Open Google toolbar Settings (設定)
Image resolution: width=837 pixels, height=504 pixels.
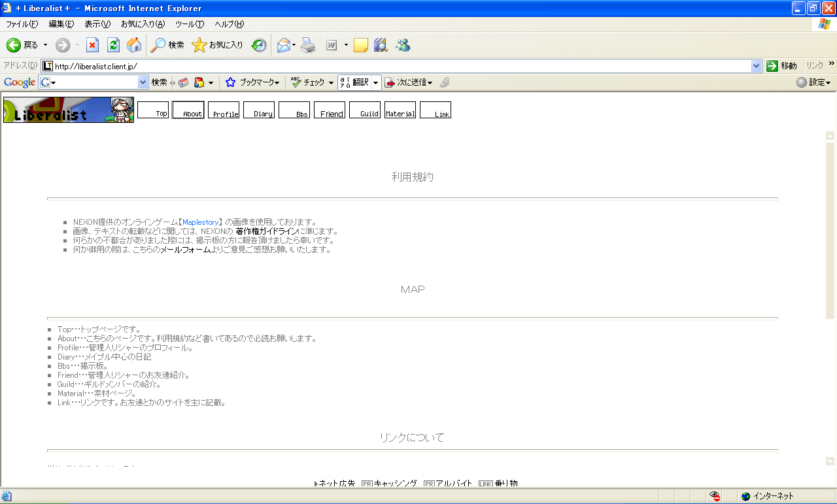[813, 82]
